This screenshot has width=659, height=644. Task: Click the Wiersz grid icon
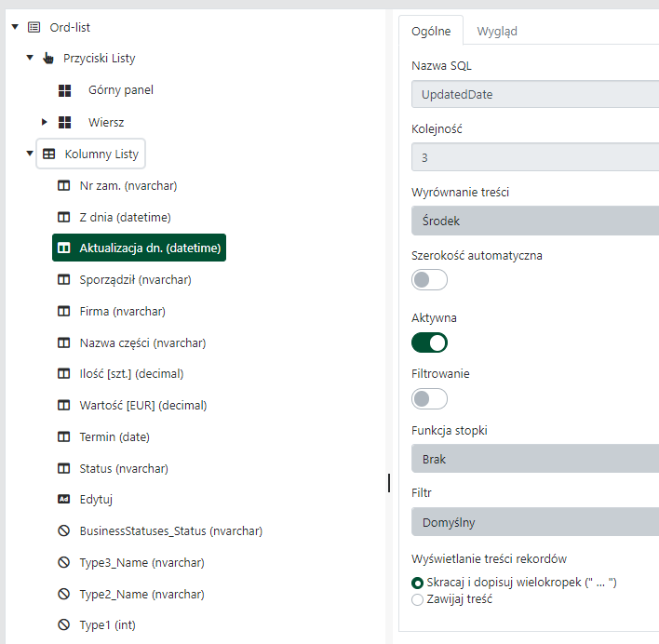[65, 122]
